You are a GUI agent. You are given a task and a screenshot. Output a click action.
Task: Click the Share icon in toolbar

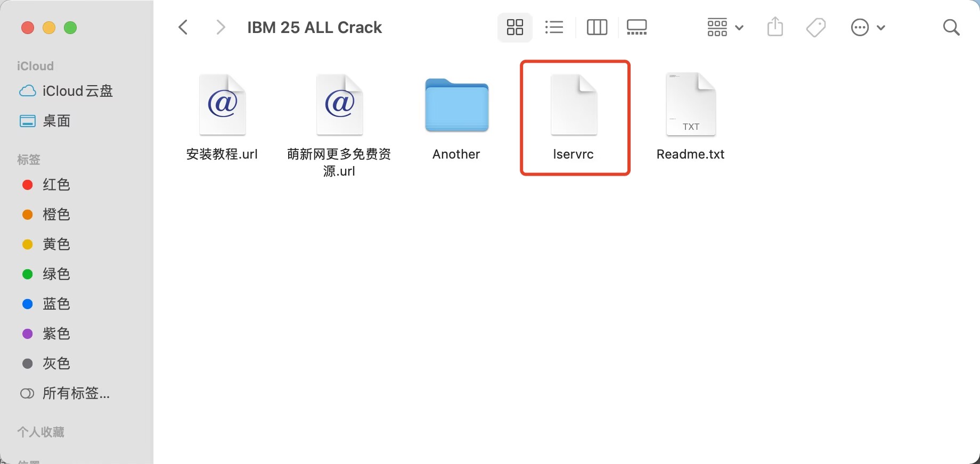point(775,27)
